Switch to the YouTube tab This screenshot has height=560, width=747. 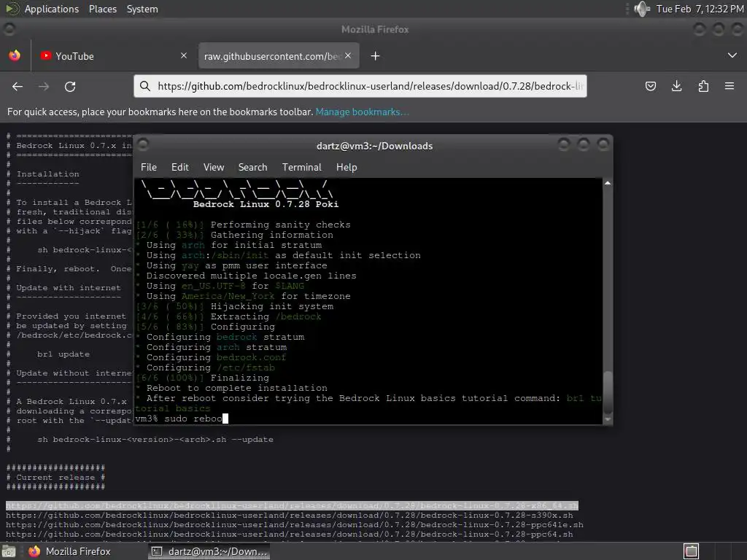click(x=114, y=55)
